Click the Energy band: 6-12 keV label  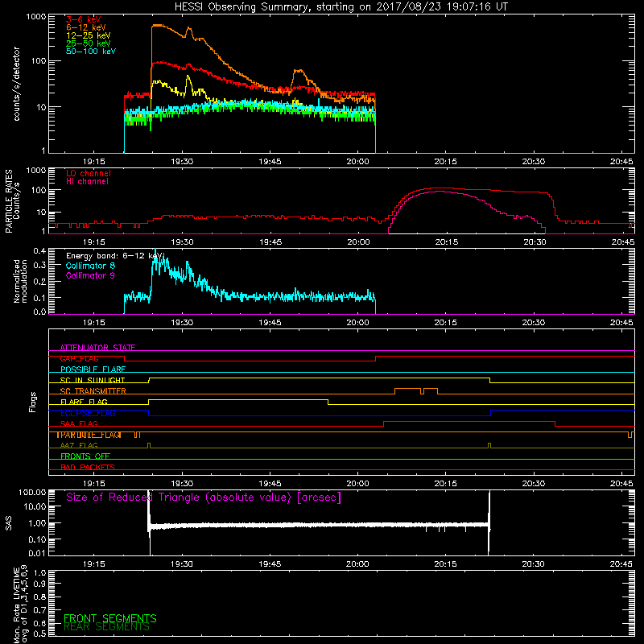pyautogui.click(x=114, y=256)
